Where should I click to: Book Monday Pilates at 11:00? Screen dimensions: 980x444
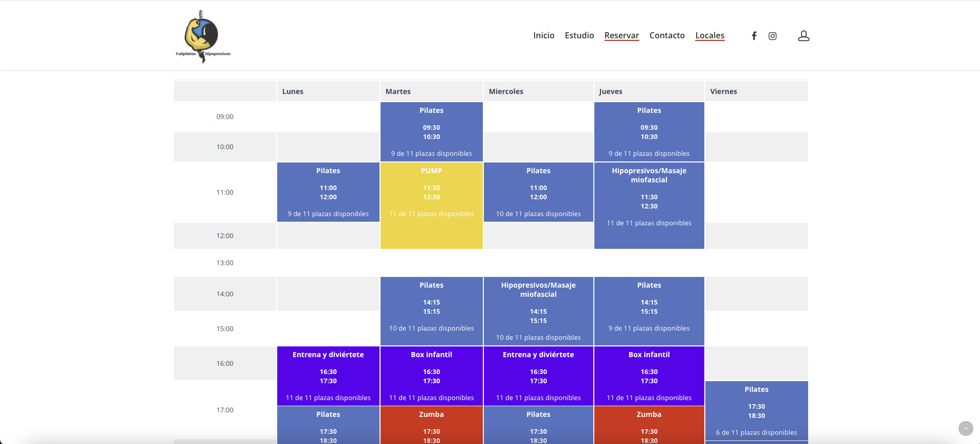coord(328,192)
